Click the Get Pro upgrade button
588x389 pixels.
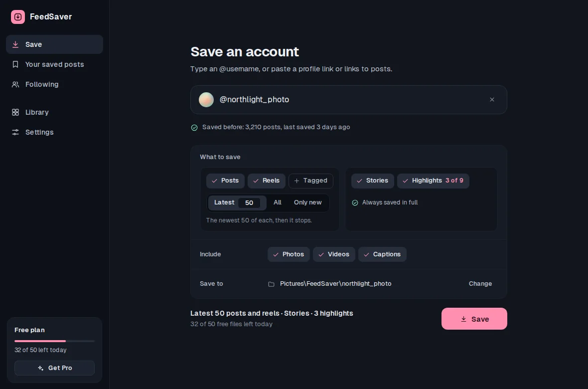click(x=55, y=368)
